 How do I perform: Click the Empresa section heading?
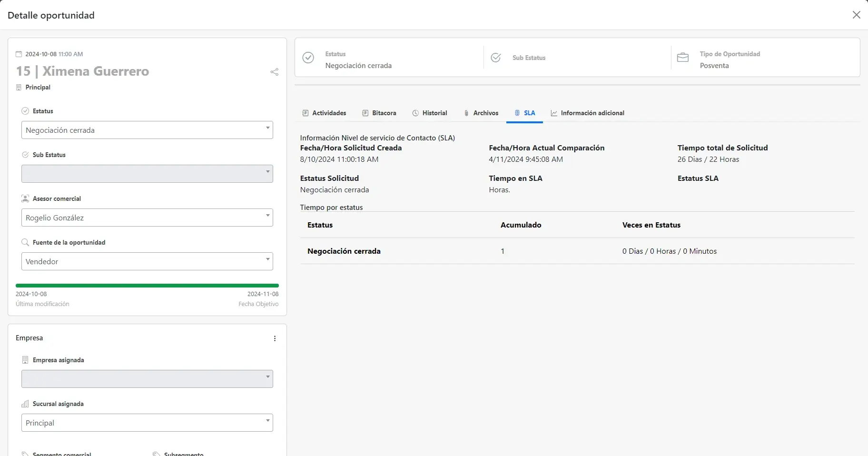(29, 338)
